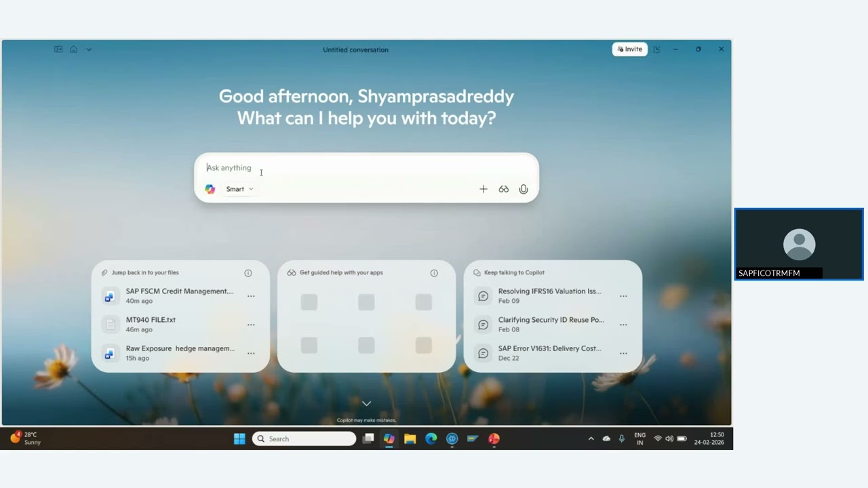Open SAP FSCM Credit Management file
This screenshot has height=488, width=868.
click(180, 296)
